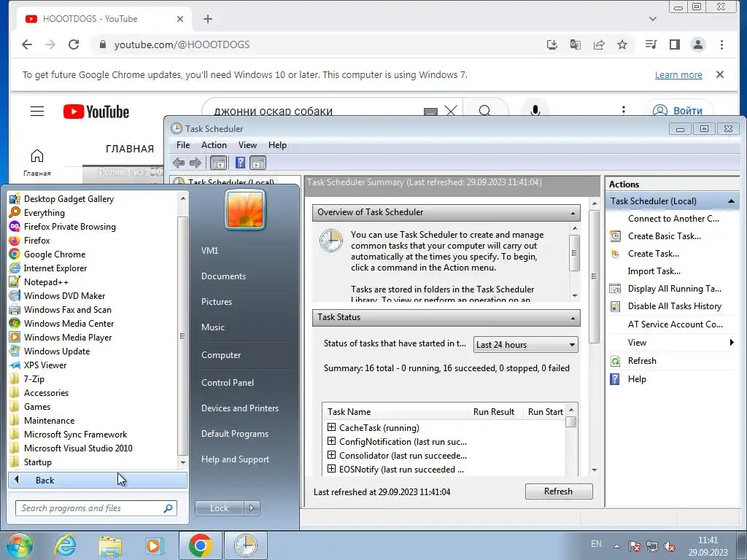Viewport: 747px width, 560px height.
Task: Click the Войти sign-in button on YouTube
Action: [x=678, y=111]
